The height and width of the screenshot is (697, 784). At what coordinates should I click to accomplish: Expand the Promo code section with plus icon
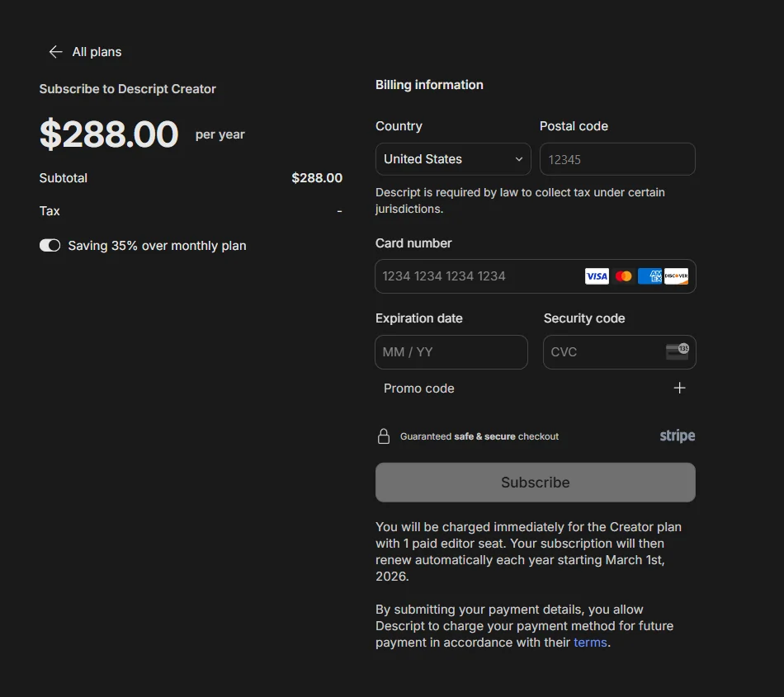point(679,387)
